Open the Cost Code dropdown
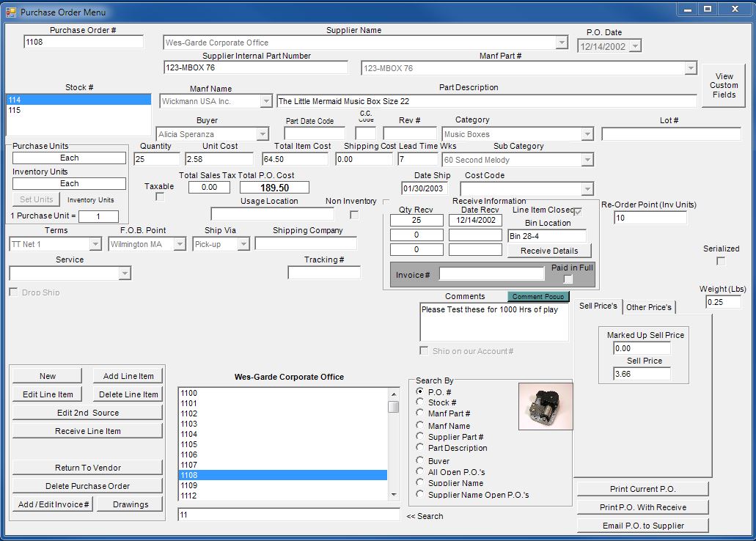Viewport: 756px width, 541px height. 587,189
